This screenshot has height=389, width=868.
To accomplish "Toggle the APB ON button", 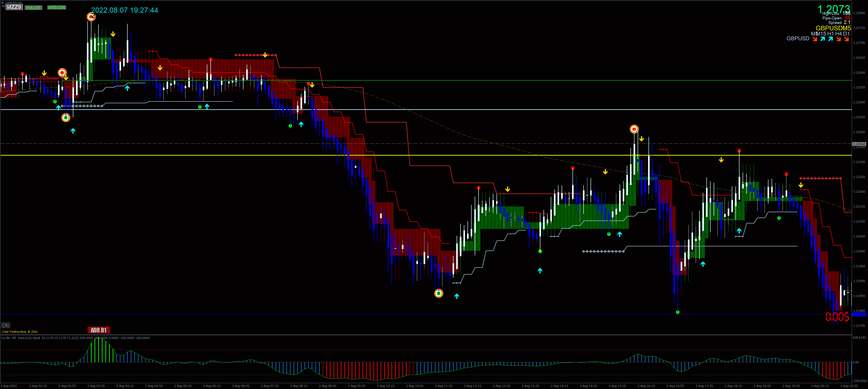I will [x=56, y=7].
